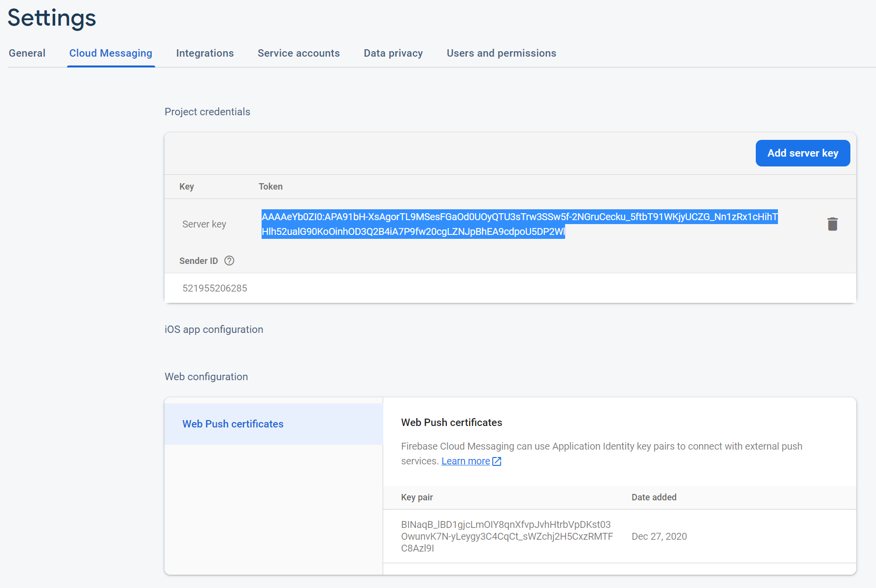Click the Key pair column header
The height and width of the screenshot is (588, 876).
point(417,497)
